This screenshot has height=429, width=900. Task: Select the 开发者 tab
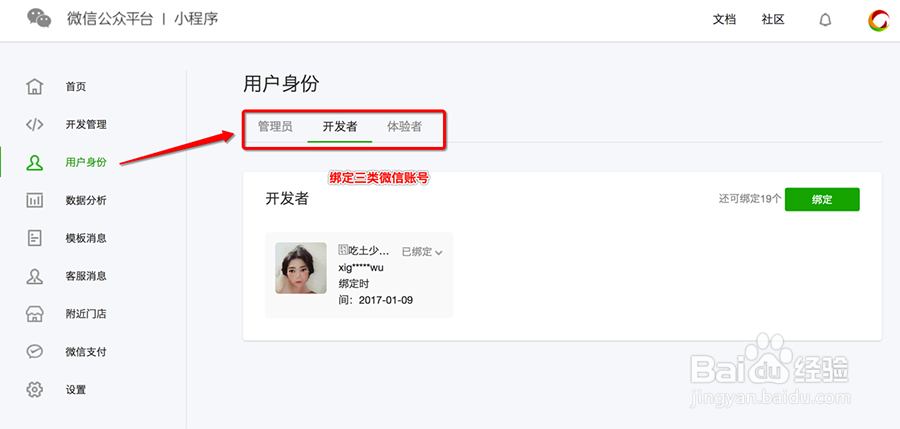[x=340, y=127]
